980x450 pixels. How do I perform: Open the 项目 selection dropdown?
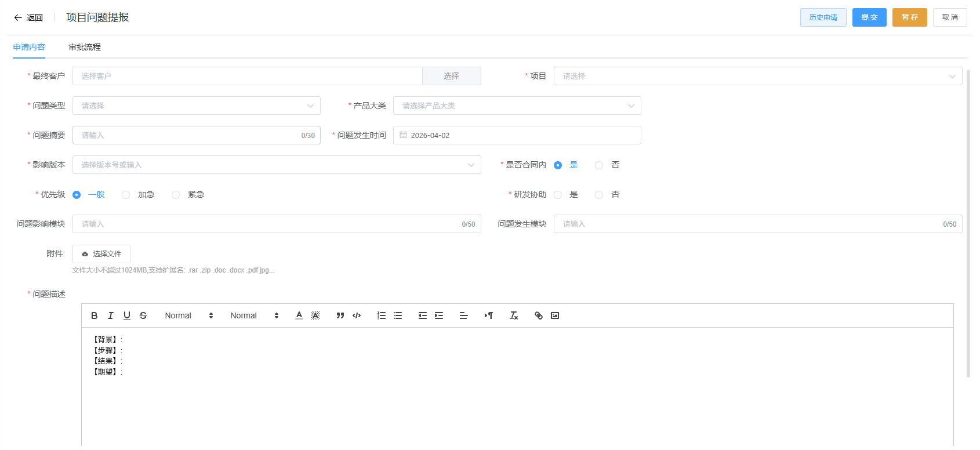tap(757, 76)
